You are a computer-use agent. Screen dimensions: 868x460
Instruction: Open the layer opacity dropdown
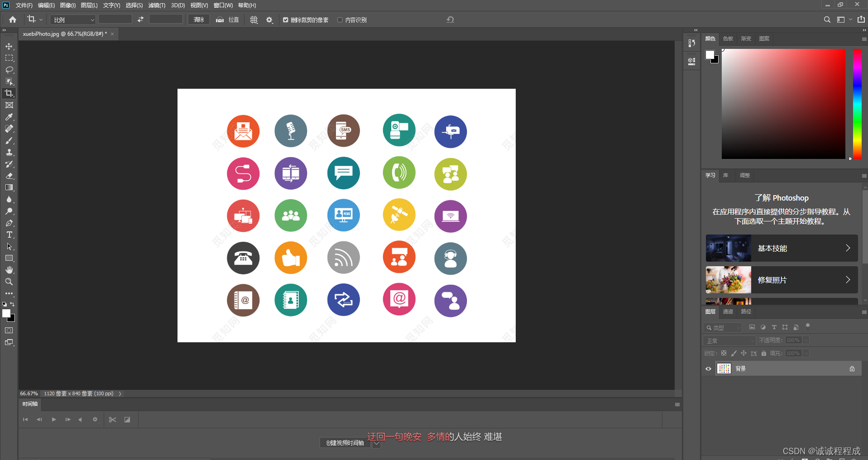point(806,340)
